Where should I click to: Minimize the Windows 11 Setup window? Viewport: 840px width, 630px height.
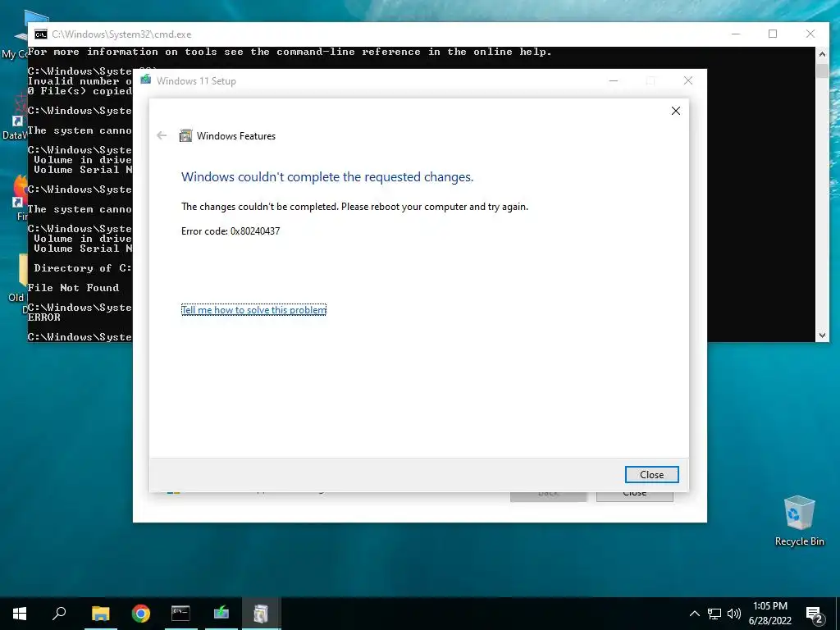click(x=614, y=81)
